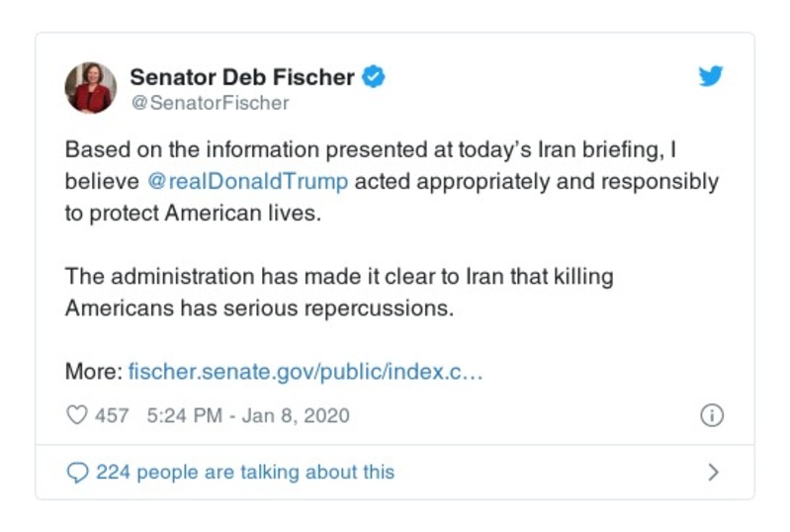Open Senator Deb Fischer's profile picture
The height and width of the screenshot is (532, 790).
(90, 88)
